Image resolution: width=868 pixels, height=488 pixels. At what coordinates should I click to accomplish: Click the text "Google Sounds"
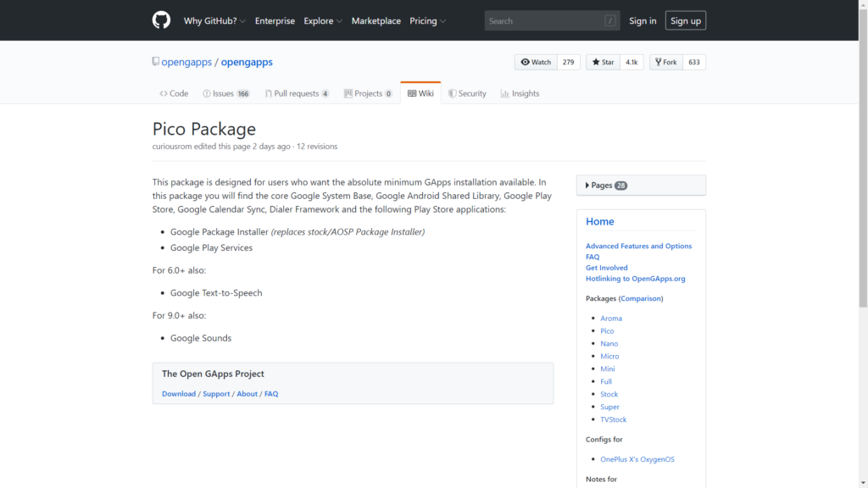201,339
